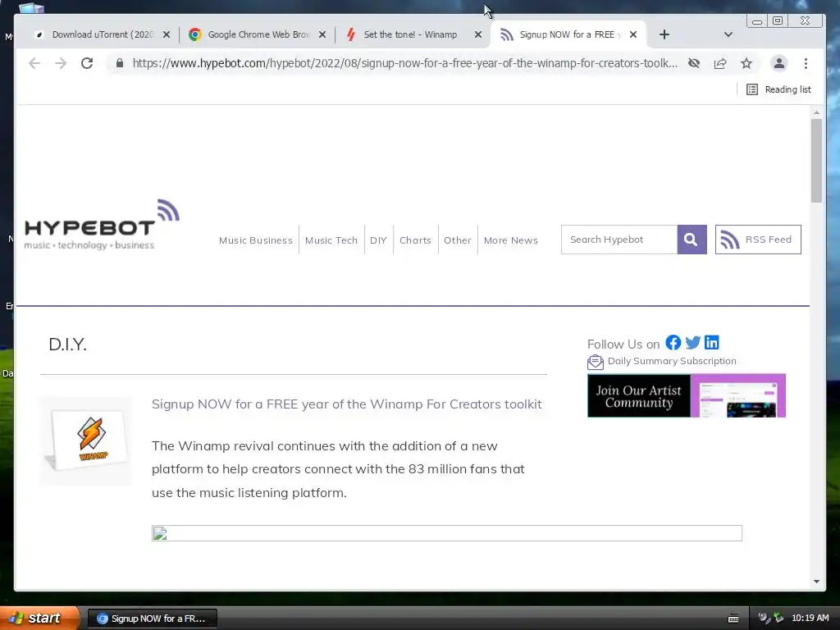Click the broken image placeholder below the article
Image resolution: width=840 pixels, height=630 pixels.
click(447, 533)
